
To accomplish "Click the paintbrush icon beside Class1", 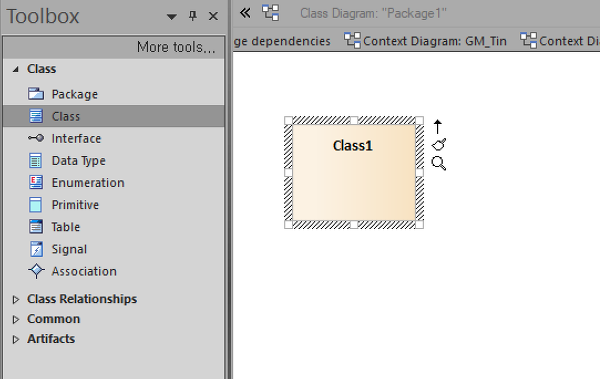I will pos(439,145).
